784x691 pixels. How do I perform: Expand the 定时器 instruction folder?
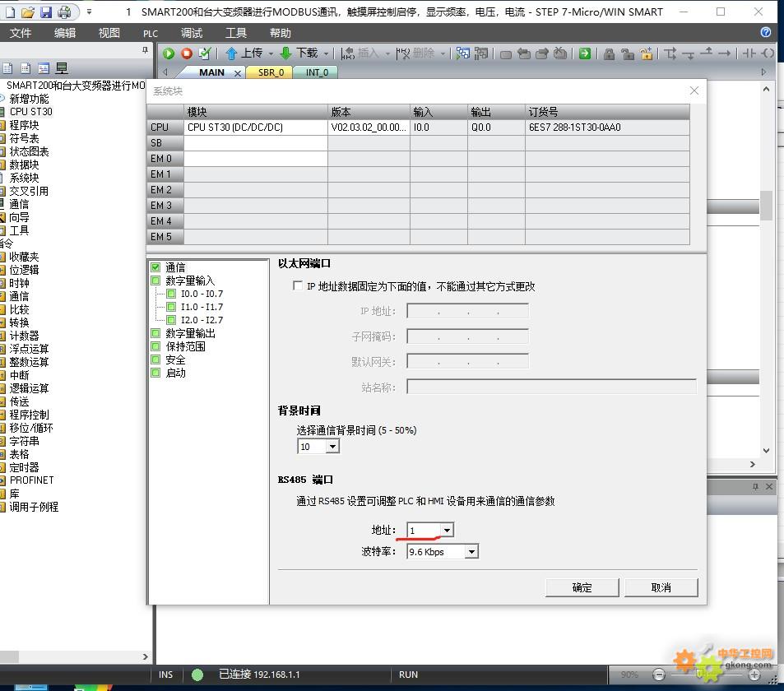coord(24,467)
